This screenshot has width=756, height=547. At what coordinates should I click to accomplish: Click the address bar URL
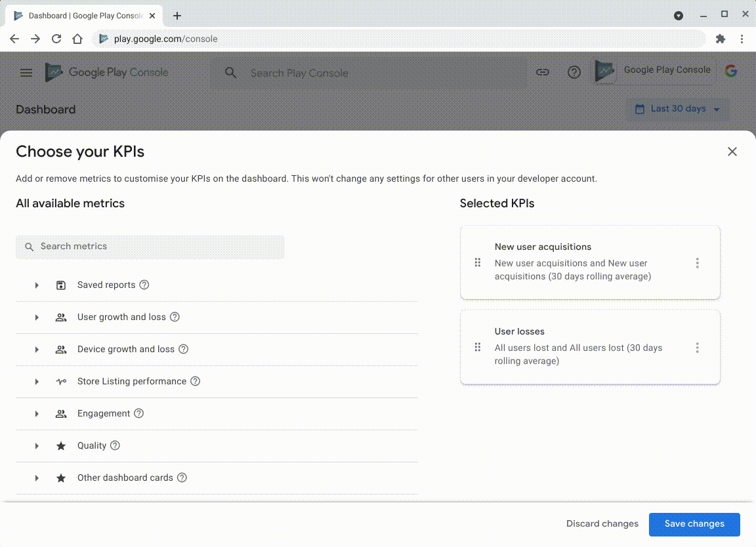pos(165,39)
